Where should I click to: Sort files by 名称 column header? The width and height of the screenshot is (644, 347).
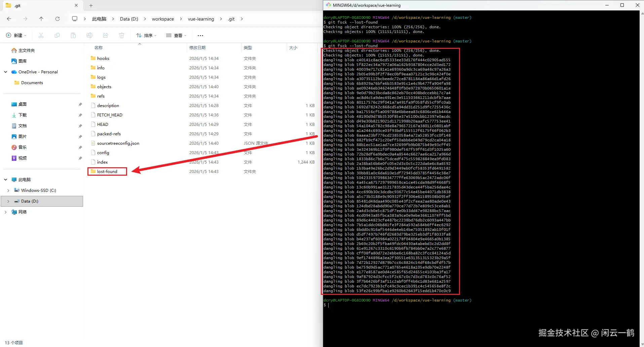[99, 47]
